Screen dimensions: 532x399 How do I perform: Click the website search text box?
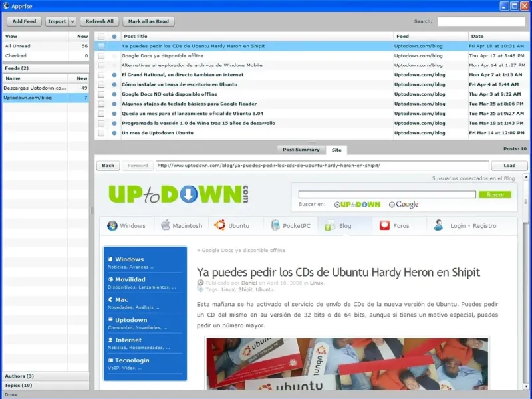click(x=387, y=194)
